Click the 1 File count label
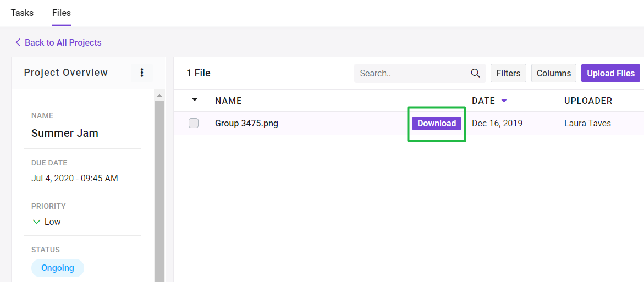Image resolution: width=644 pixels, height=282 pixels. [199, 73]
